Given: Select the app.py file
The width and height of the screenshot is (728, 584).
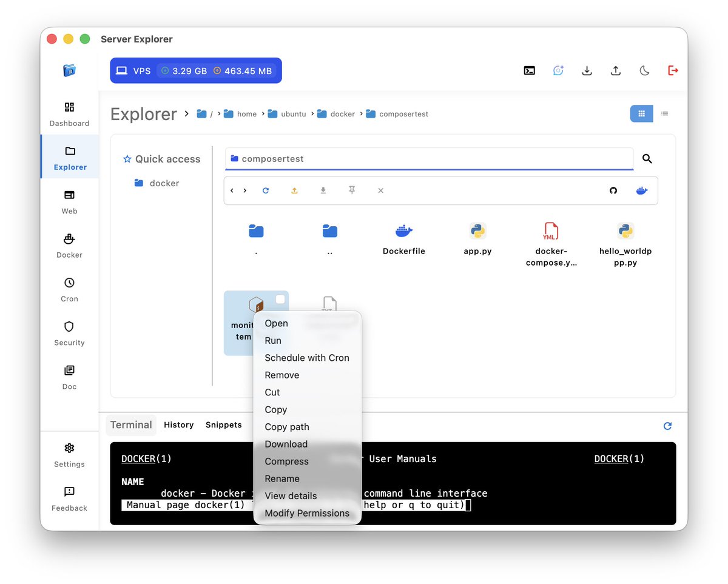Looking at the screenshot, I should [x=477, y=238].
